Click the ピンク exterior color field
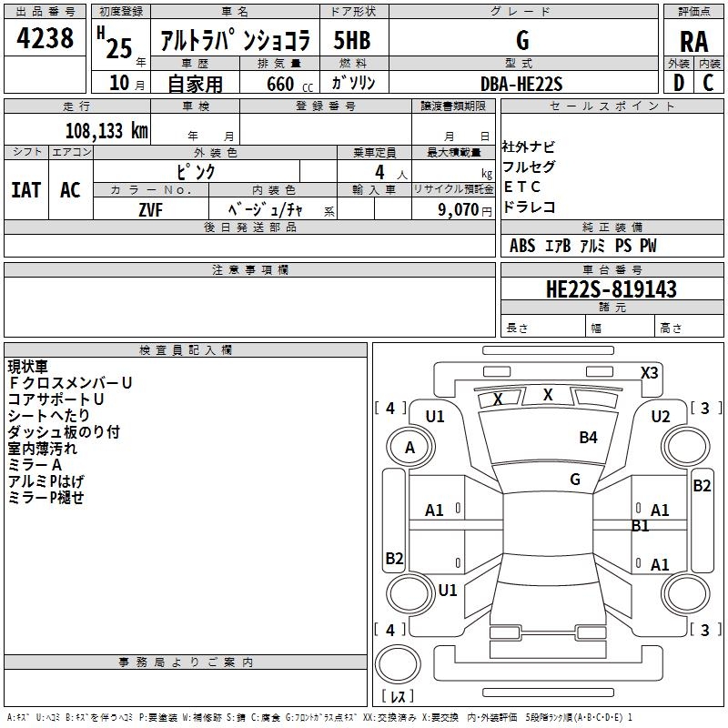 [x=196, y=171]
